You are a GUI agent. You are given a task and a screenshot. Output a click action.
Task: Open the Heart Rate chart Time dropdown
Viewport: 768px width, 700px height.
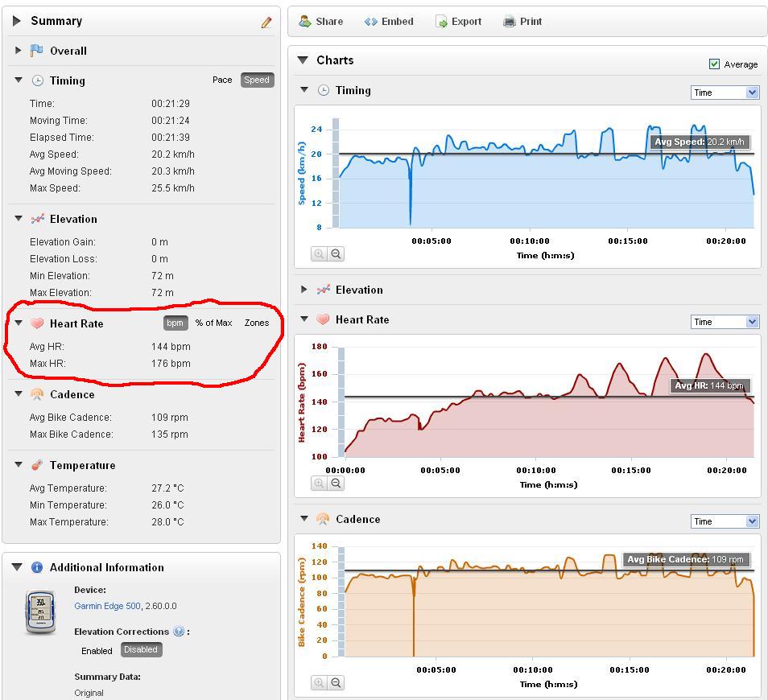coord(725,322)
